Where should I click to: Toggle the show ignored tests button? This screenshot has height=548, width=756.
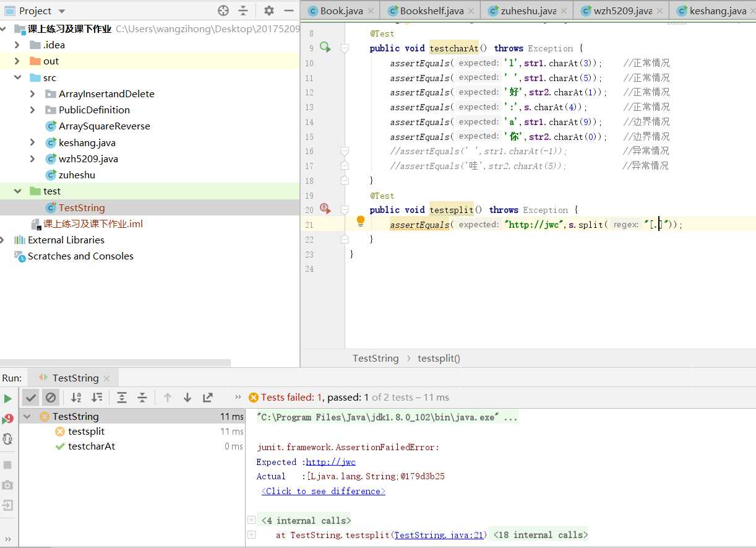click(51, 398)
